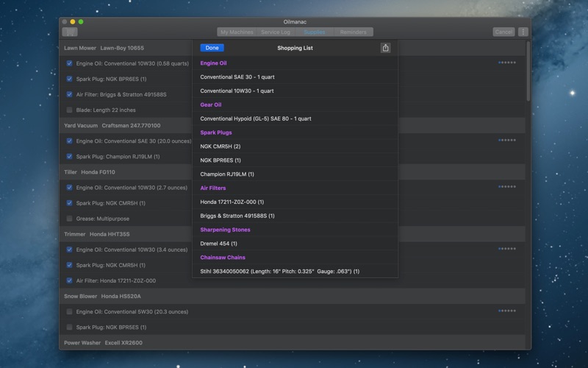Uncheck Tiller Spark Plug NGK CMR5H checkbox
Screen dimensions: 588x368
[x=69, y=203]
